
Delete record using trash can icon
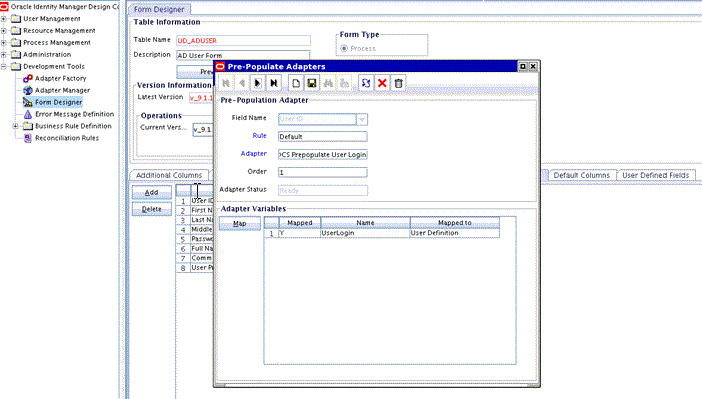398,83
